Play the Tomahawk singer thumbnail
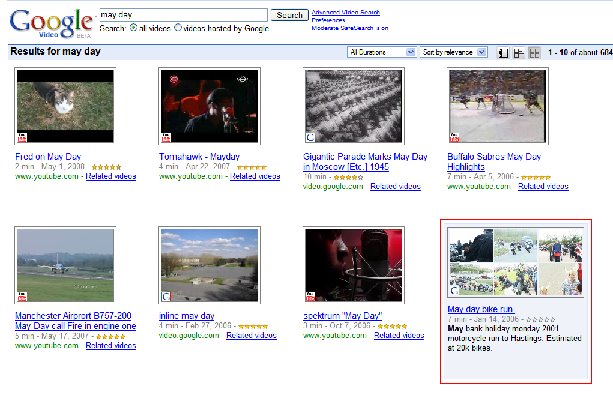Image resolution: width=613 pixels, height=394 pixels. pos(210,106)
